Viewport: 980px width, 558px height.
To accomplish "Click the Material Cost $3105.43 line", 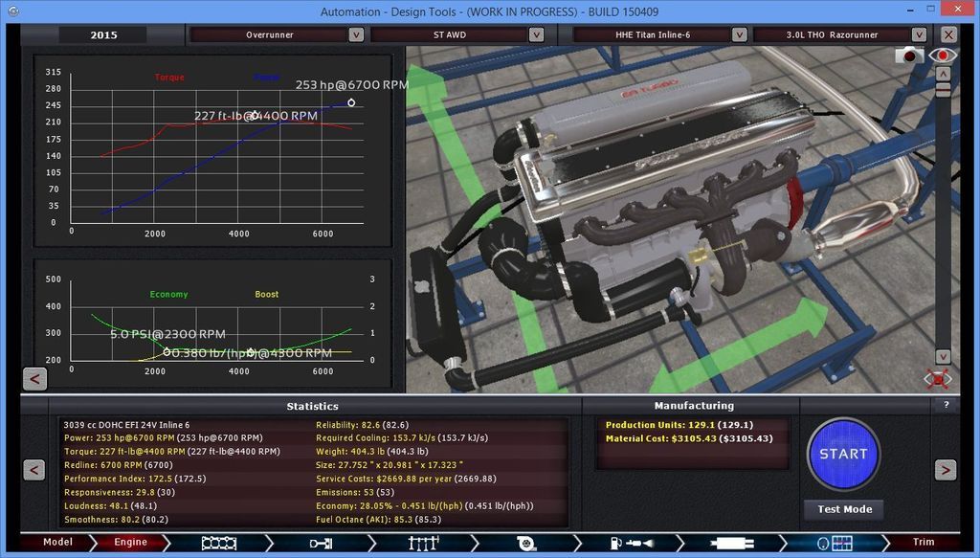I will [x=689, y=438].
